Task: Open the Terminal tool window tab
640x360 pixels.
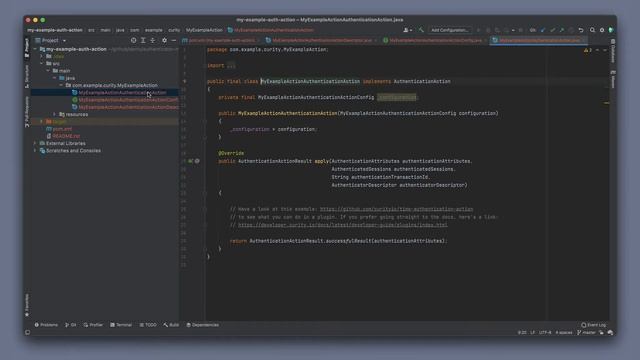Action: click(x=121, y=325)
